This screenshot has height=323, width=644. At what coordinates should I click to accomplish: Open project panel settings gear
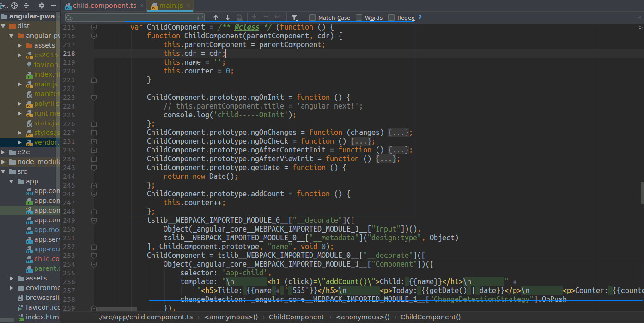coord(42,6)
